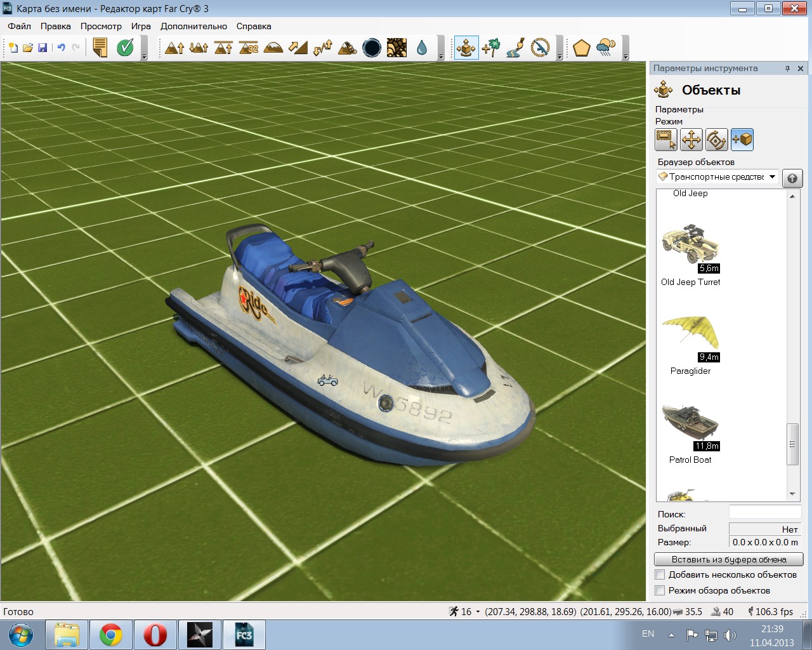Open the Windows Start menu
The height and width of the screenshot is (650, 812).
pyautogui.click(x=22, y=634)
